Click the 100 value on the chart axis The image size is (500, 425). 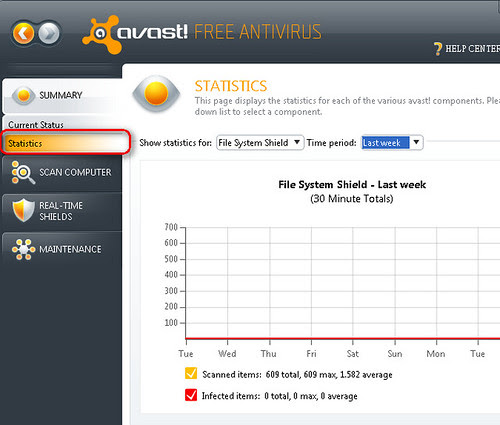point(171,323)
